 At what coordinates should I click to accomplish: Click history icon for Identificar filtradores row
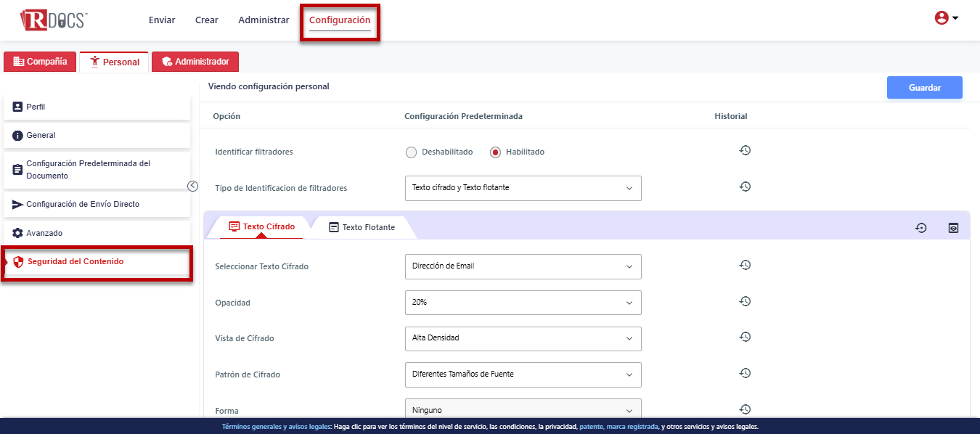coord(745,151)
